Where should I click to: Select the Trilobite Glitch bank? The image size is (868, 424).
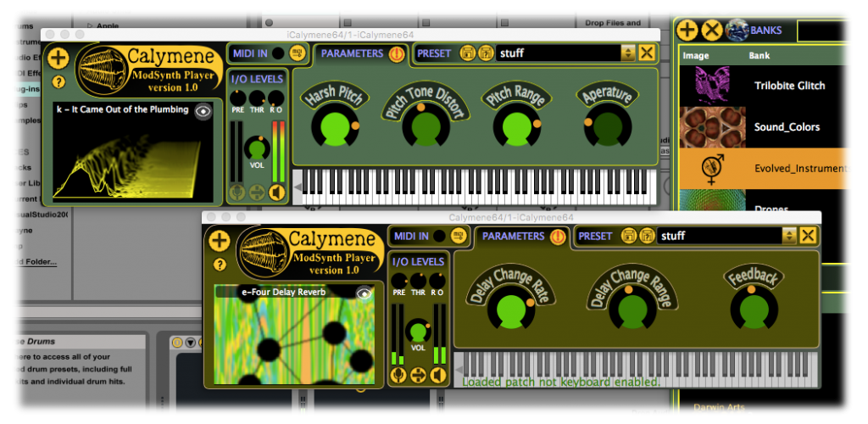click(x=764, y=86)
